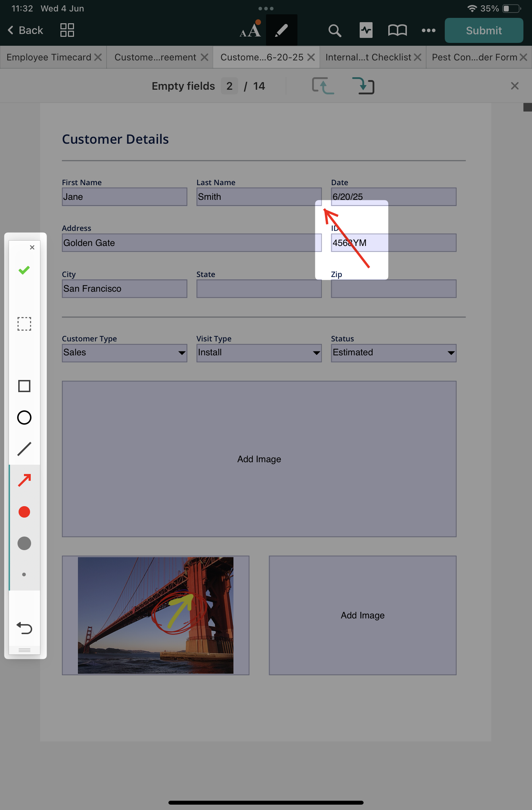Switch to the Pest Con...der Form tab
Viewport: 532px width, 810px height.
click(474, 57)
